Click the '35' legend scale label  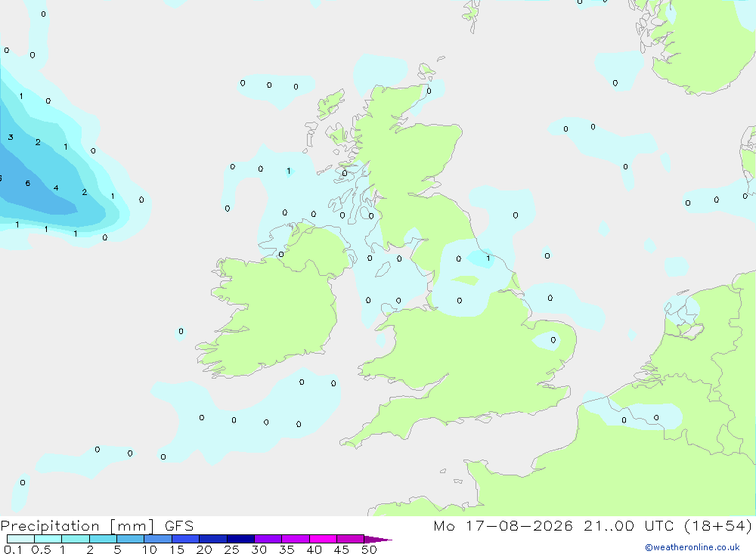pos(287,549)
